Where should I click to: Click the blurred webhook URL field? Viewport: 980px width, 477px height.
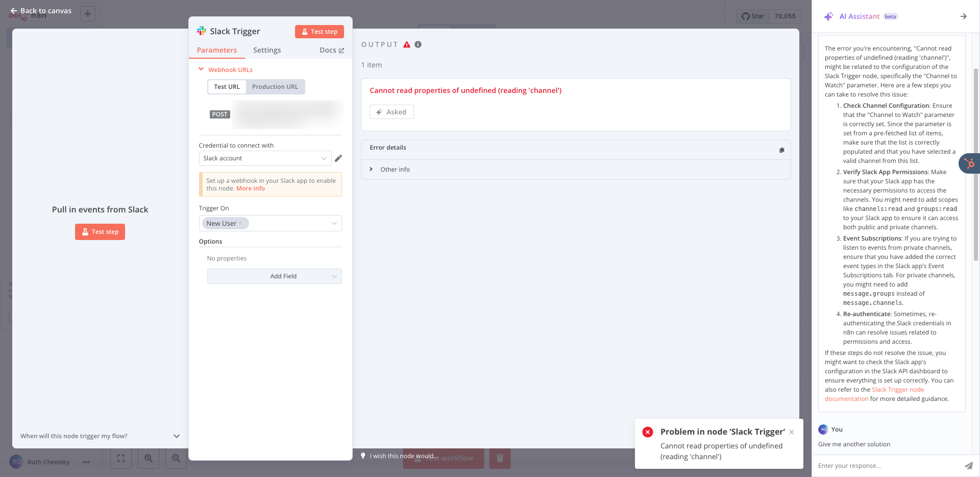pos(288,114)
